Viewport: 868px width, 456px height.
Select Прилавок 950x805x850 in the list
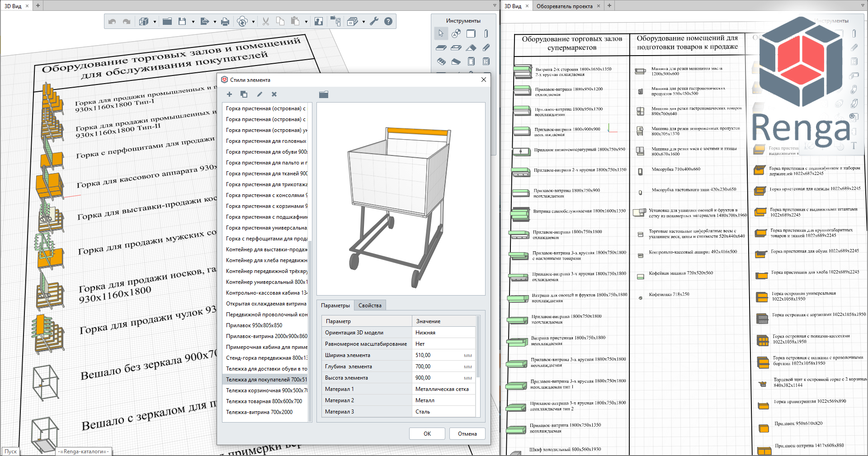264,325
